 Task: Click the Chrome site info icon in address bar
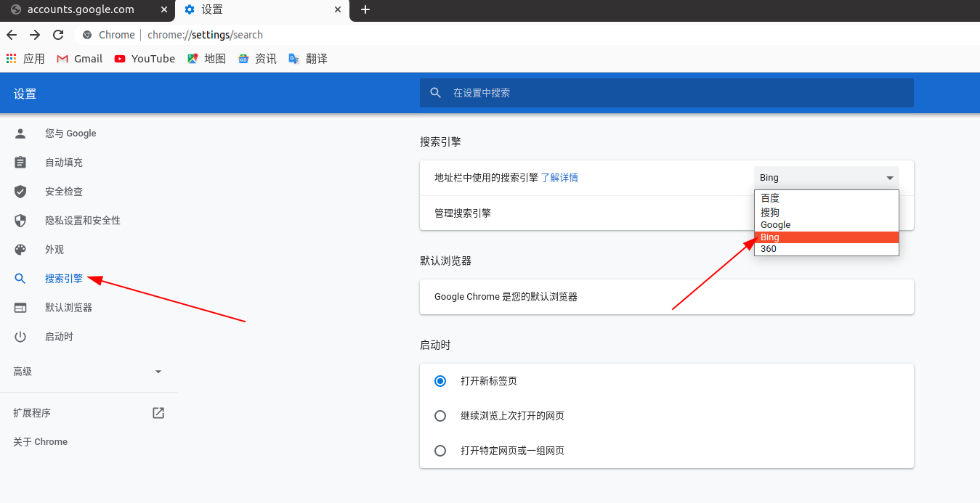pos(88,35)
